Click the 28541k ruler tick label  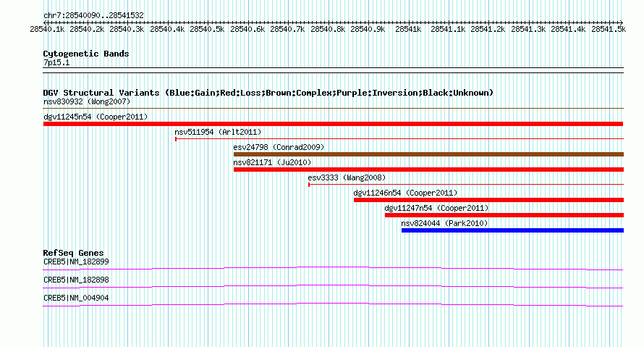pyautogui.click(x=408, y=29)
